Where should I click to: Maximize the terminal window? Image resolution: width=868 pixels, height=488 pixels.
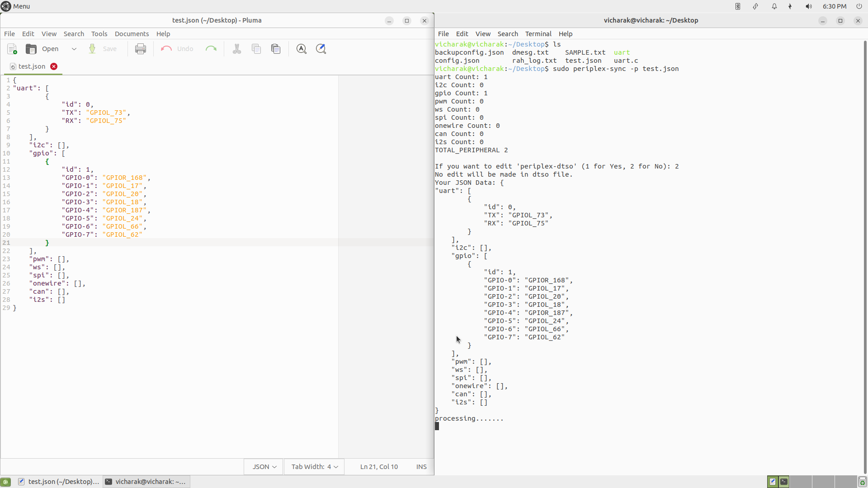840,21
